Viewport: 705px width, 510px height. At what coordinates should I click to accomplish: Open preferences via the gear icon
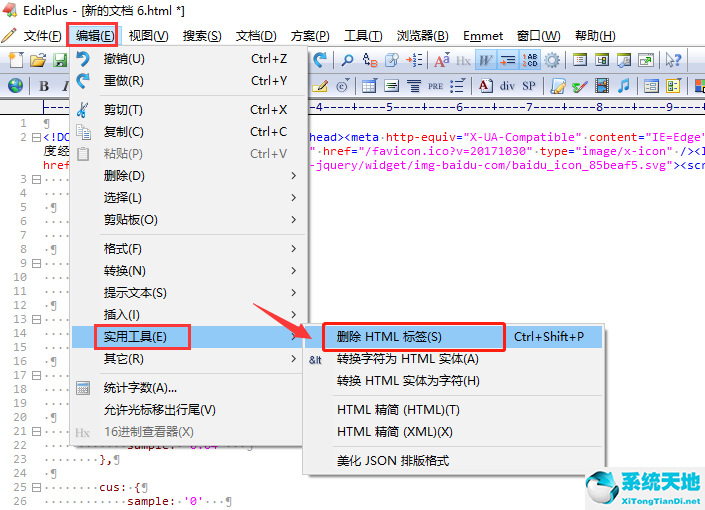click(552, 60)
